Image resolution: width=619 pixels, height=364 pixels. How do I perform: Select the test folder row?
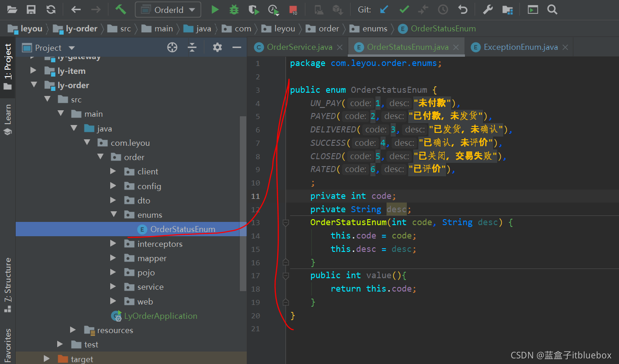coord(131,344)
